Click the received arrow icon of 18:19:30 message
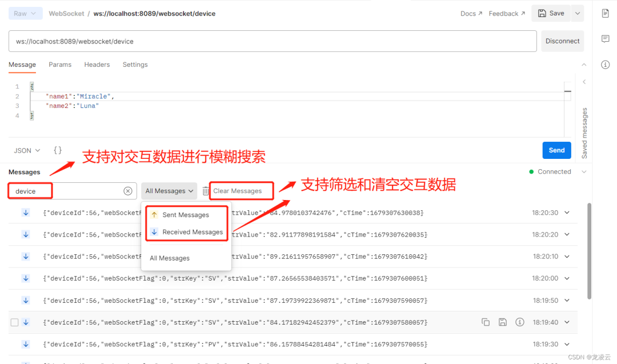617x364 pixels. coord(26,344)
